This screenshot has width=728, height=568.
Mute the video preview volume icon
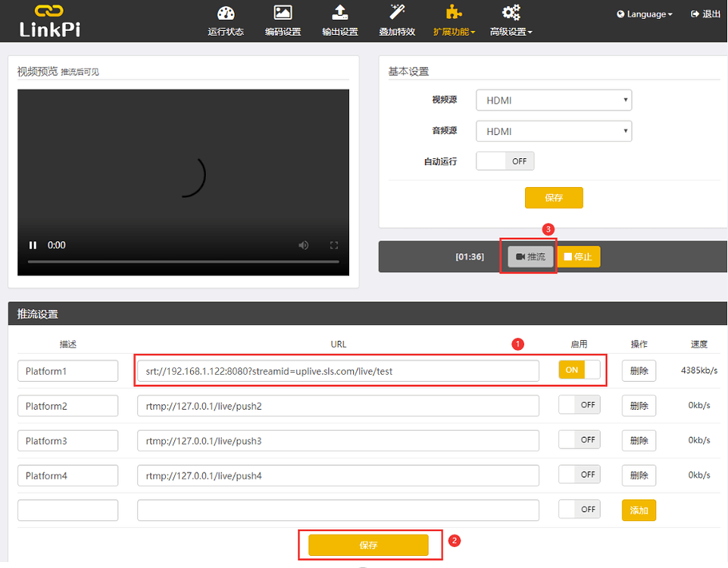pos(304,245)
